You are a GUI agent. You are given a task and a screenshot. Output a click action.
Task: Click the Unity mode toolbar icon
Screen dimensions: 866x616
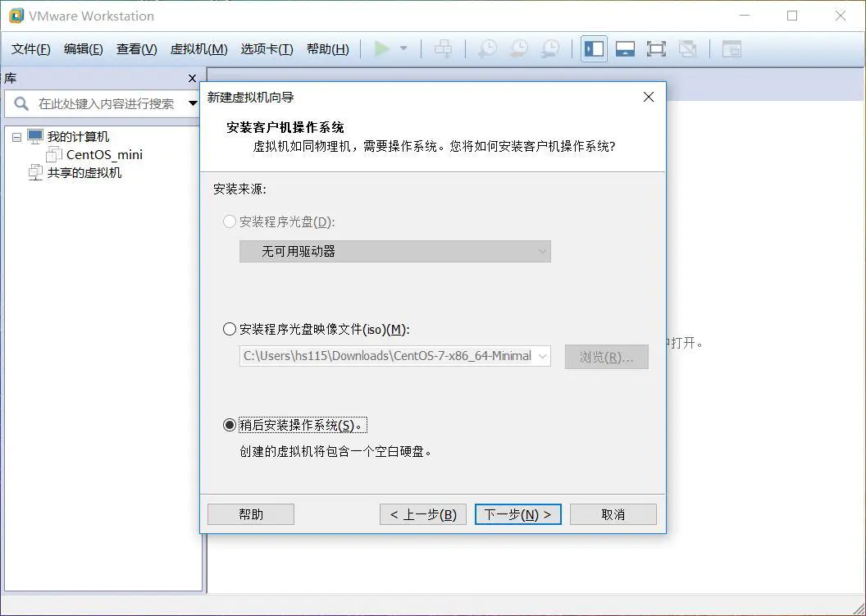(x=687, y=48)
